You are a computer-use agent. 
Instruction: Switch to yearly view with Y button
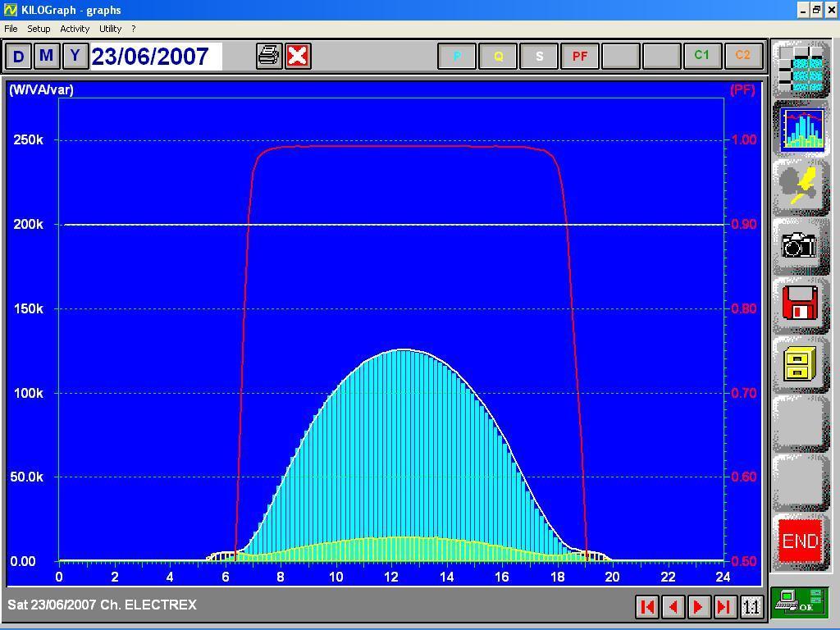coord(75,56)
